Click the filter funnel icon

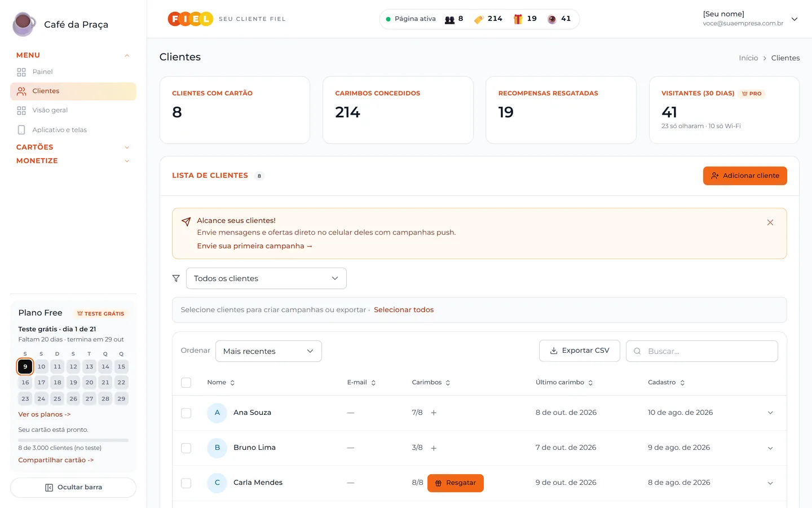coord(176,278)
